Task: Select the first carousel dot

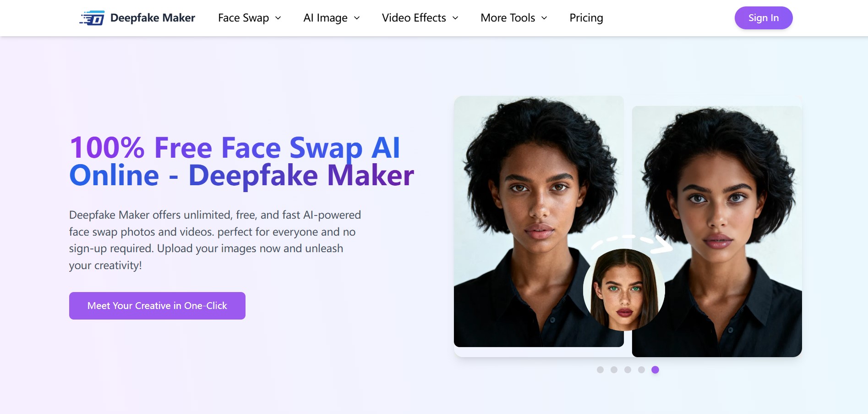Action: click(600, 370)
